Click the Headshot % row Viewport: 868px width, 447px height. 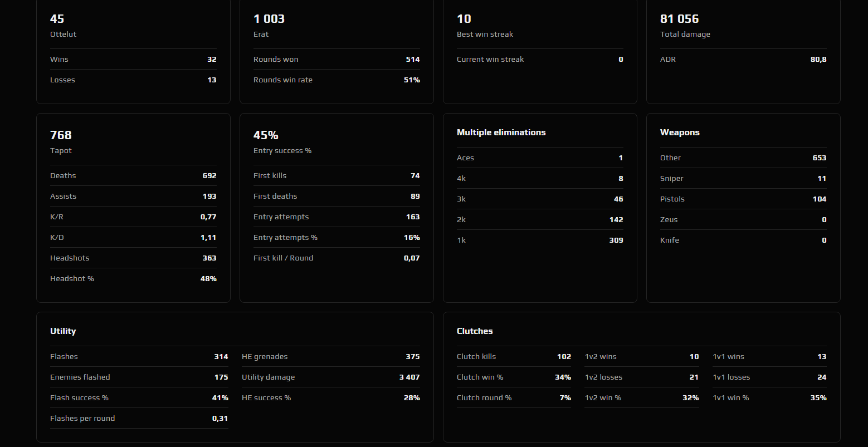(x=133, y=279)
